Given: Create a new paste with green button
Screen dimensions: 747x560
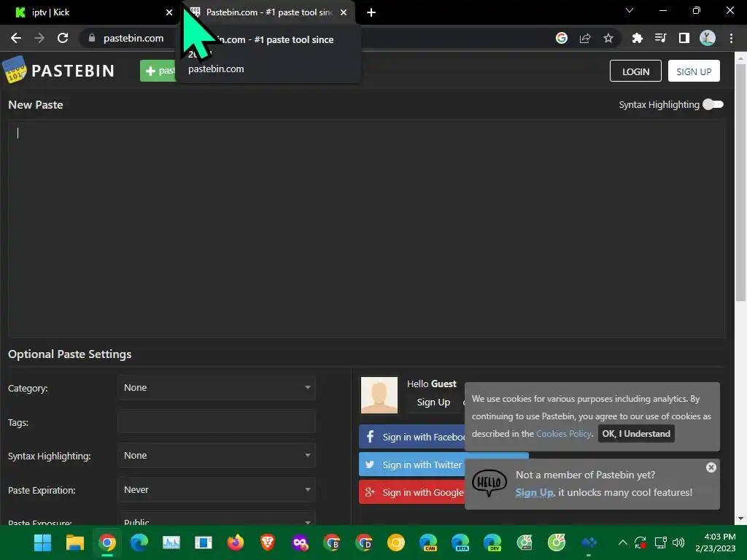Looking at the screenshot, I should (x=158, y=71).
